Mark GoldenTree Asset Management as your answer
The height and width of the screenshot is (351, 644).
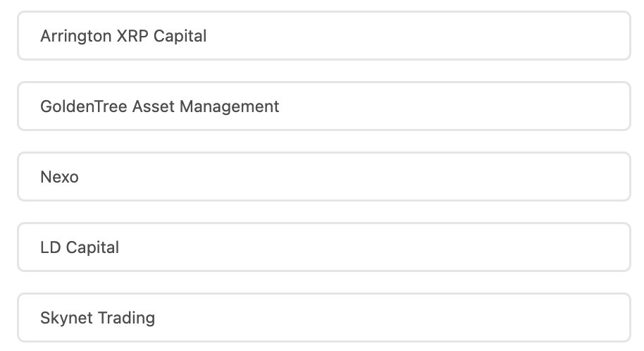tap(323, 106)
